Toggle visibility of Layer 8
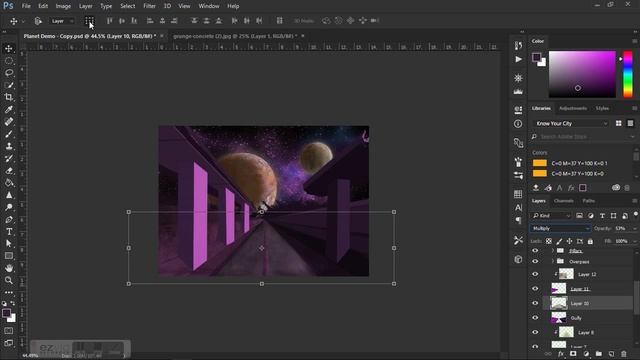 535,332
